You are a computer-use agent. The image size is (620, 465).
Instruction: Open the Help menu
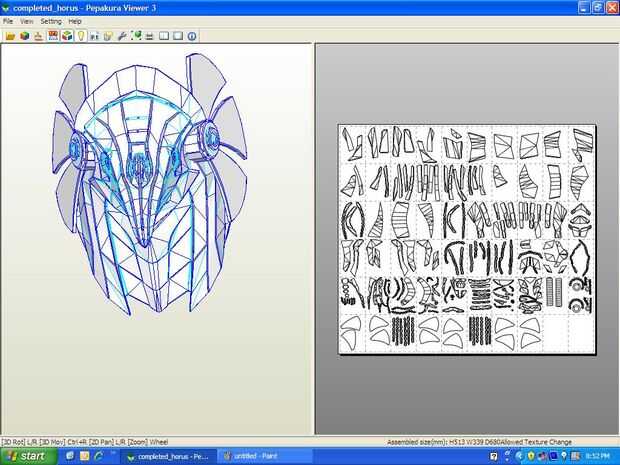(x=75, y=21)
